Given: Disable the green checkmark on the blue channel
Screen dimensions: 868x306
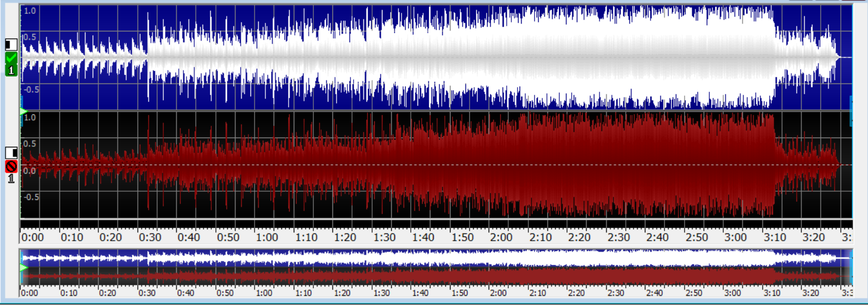Looking at the screenshot, I should pos(11,58).
